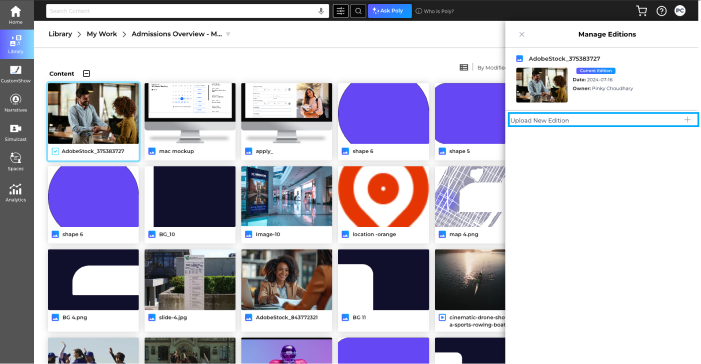Click the image icon beside location -orange
This screenshot has height=364, width=701.
click(345, 234)
